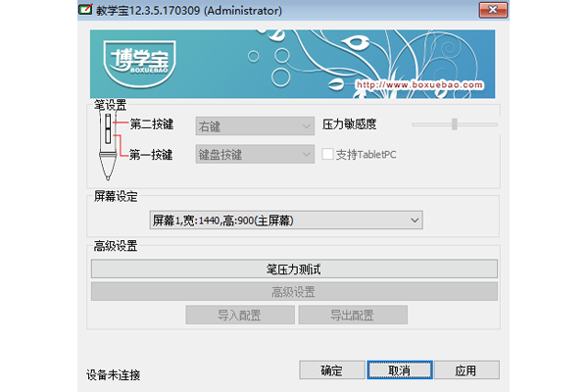Open the 第一按键 dropdown showing 键盘按键
The width and height of the screenshot is (588, 392).
click(x=255, y=154)
